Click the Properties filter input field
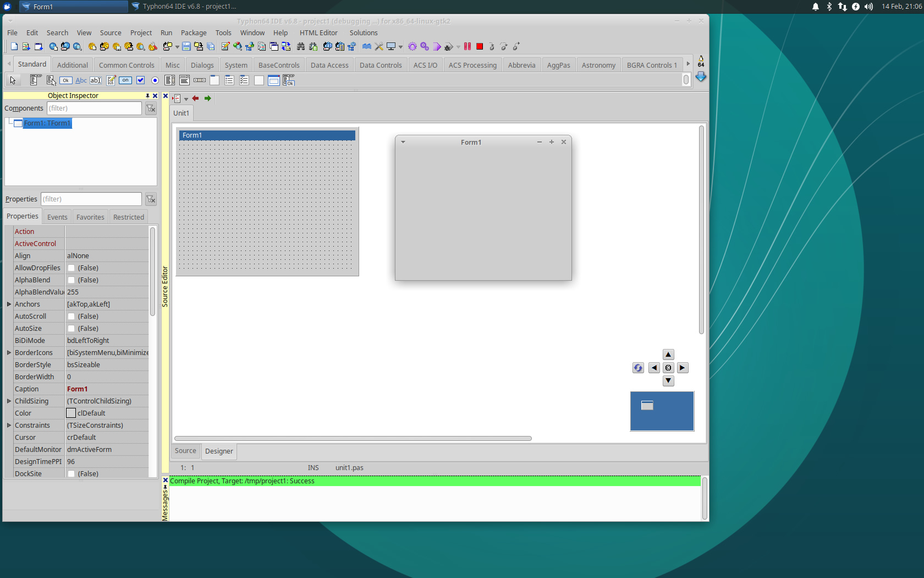The image size is (924, 578). click(x=91, y=199)
